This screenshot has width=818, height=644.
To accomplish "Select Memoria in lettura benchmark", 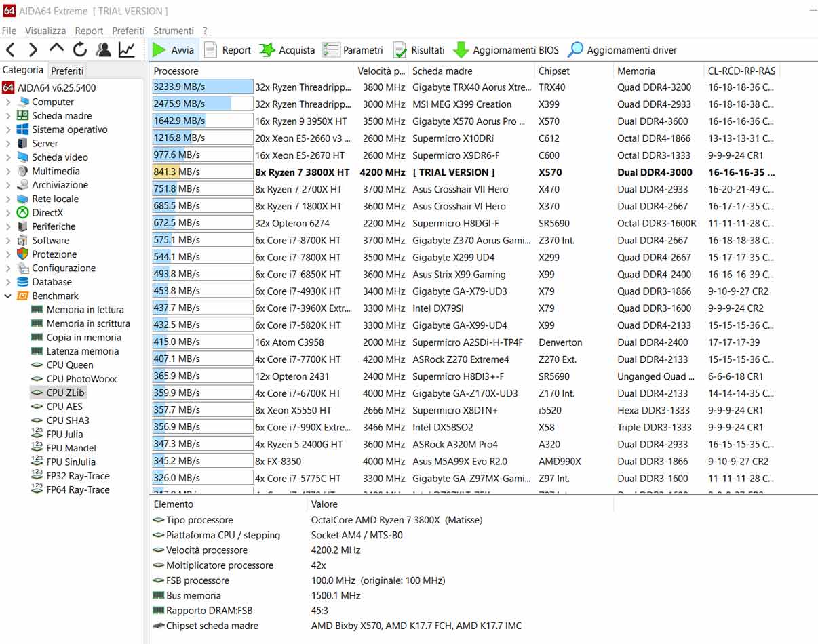I will (85, 310).
